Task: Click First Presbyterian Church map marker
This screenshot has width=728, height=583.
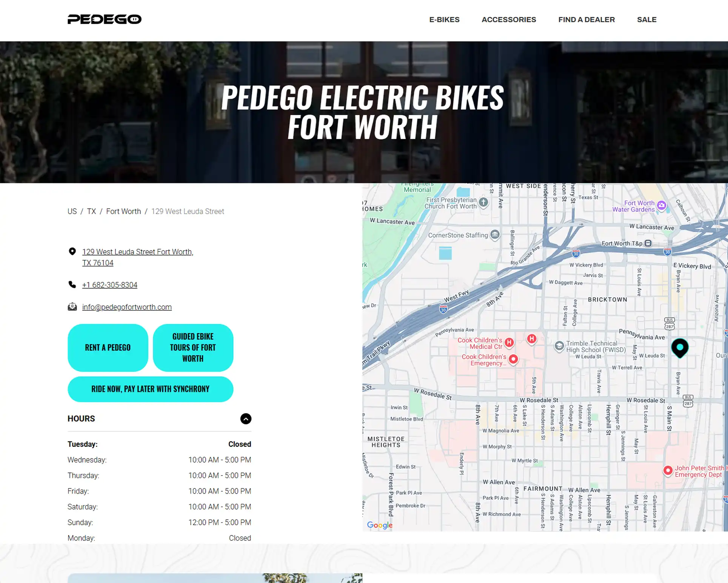Action: coord(483,203)
